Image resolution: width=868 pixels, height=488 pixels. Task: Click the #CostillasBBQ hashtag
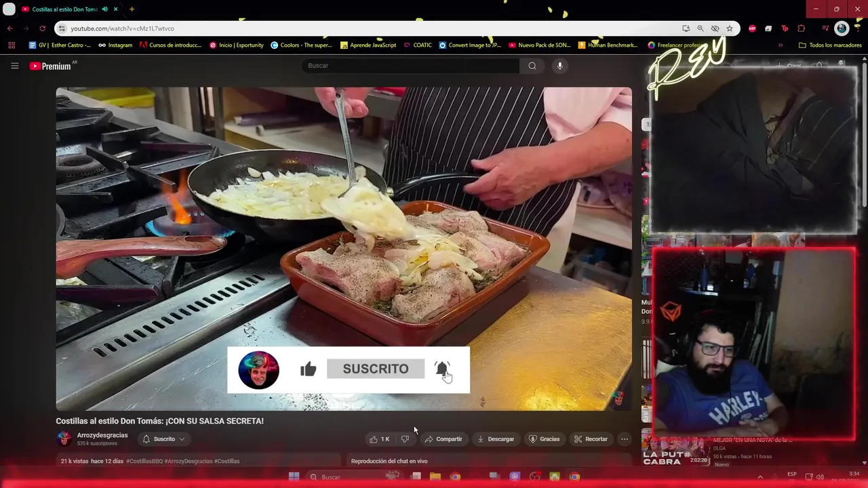click(144, 461)
